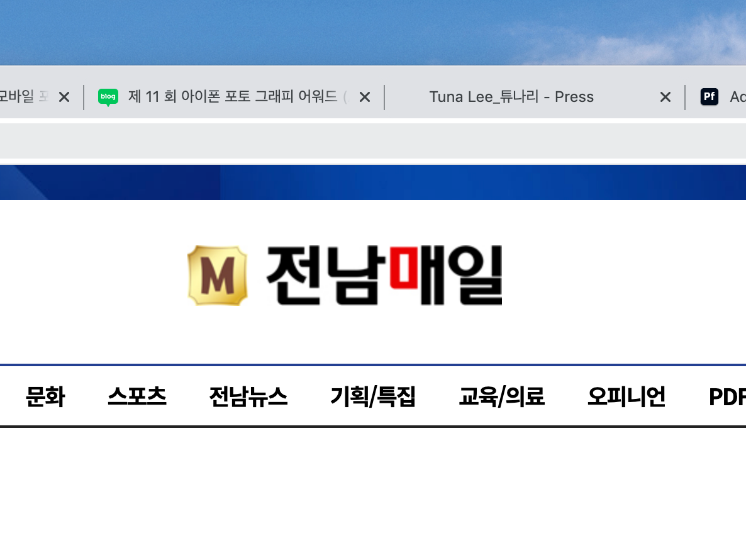Viewport: 746px width, 560px height.
Task: Open the 문화 menu section
Action: 45,396
